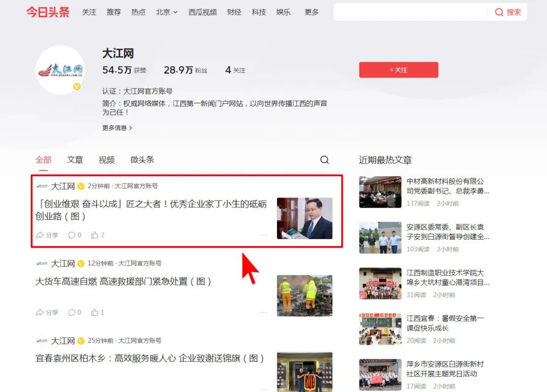
Task: Open the 更多 navigation menu
Action: 311,12
